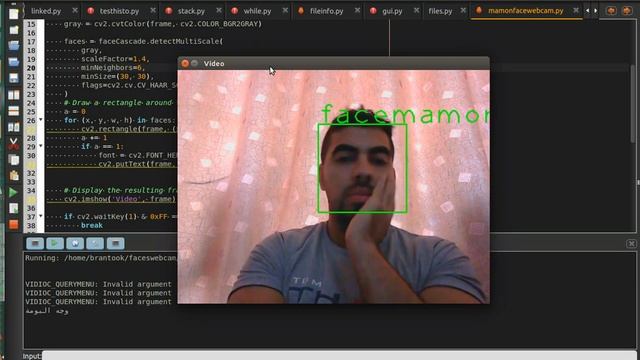This screenshot has width=640, height=360.
Task: Close the Video window
Action: [185, 63]
